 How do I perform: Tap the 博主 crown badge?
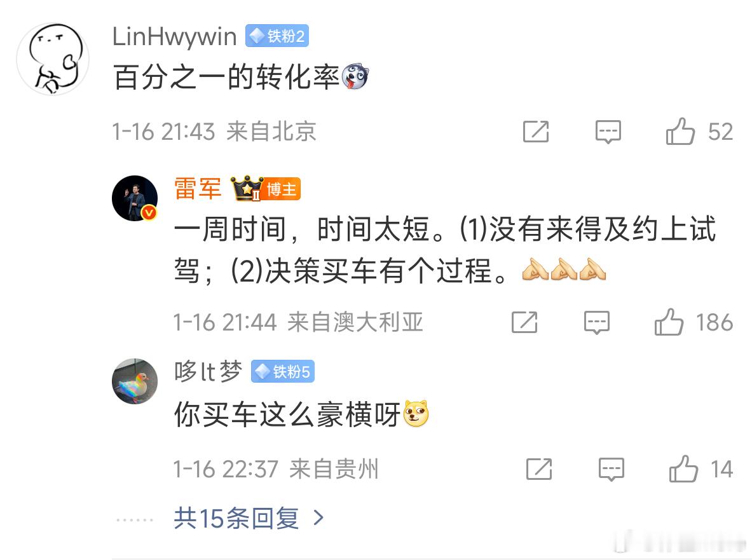(x=266, y=189)
